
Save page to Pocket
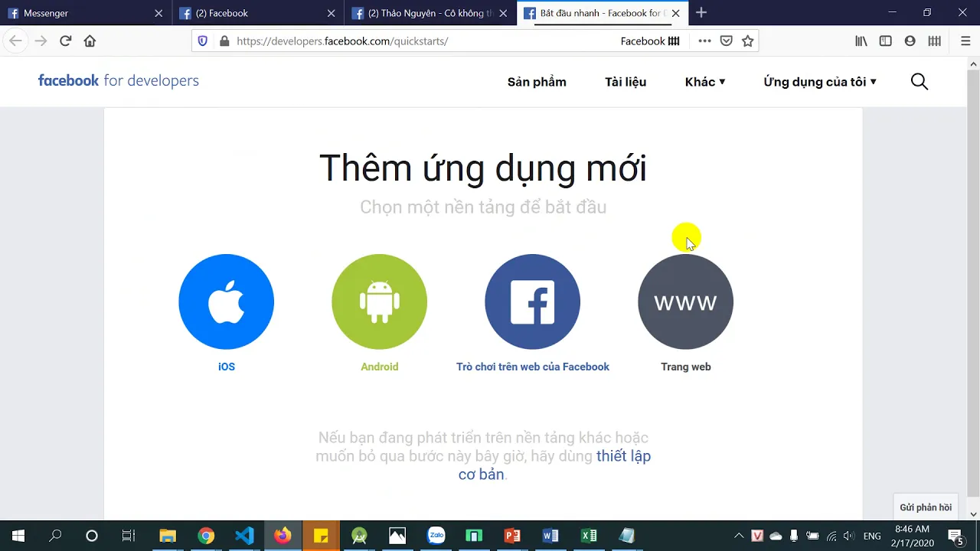pyautogui.click(x=726, y=41)
